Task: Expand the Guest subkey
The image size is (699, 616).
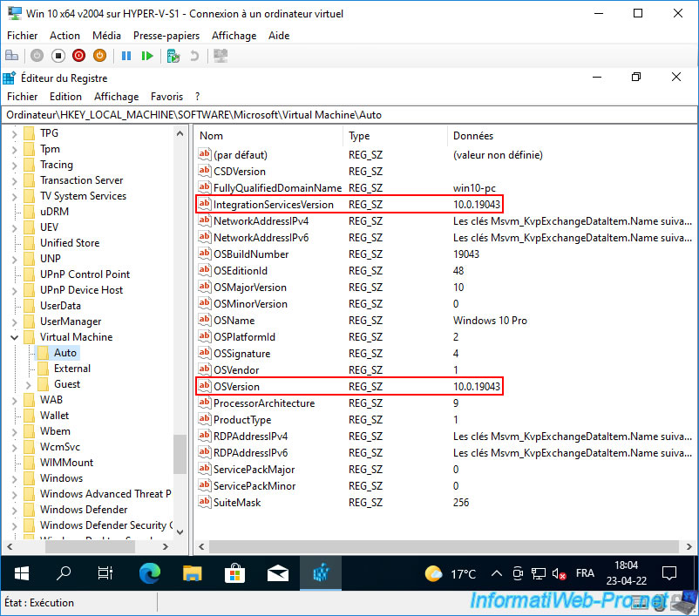Action: click(x=29, y=384)
